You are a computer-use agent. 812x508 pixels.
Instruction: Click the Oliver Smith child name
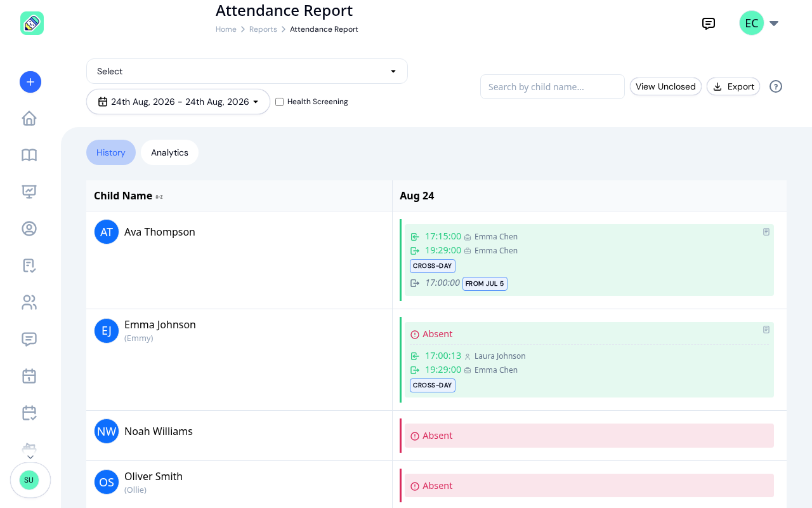[x=154, y=476]
